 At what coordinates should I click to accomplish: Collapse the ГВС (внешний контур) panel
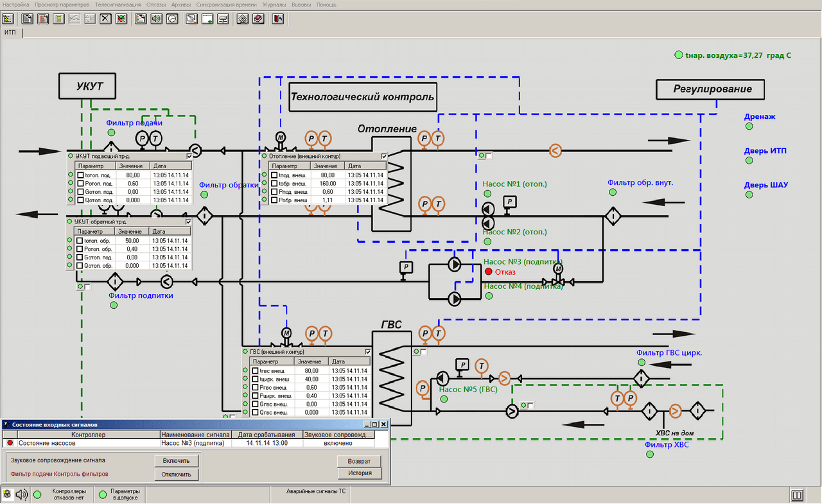(x=367, y=352)
